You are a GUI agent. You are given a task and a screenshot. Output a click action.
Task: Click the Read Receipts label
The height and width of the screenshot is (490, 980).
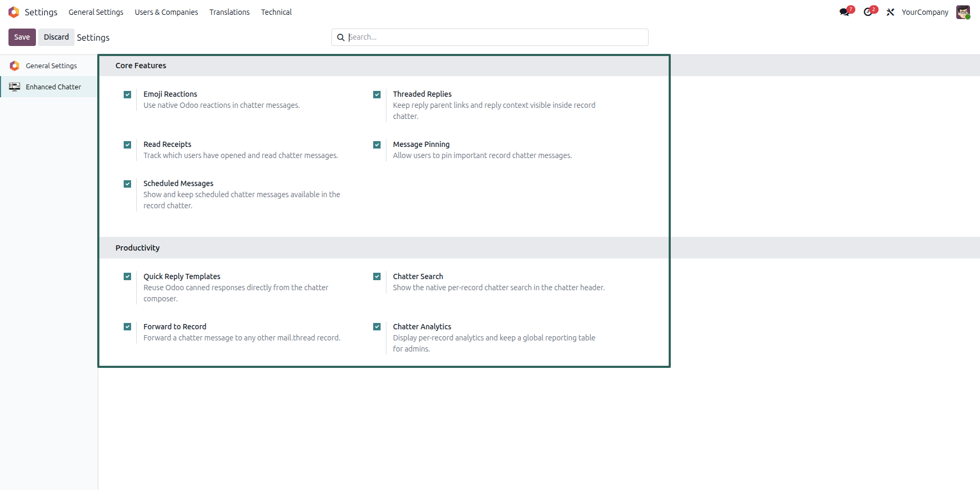168,144
